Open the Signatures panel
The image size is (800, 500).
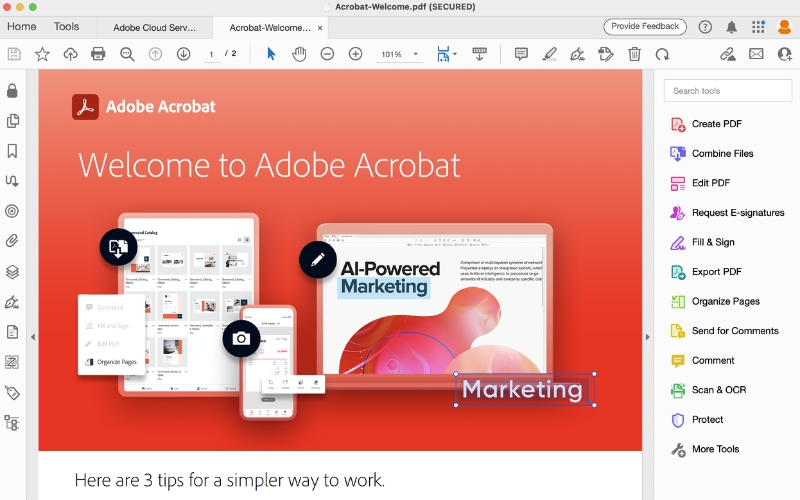[x=12, y=302]
